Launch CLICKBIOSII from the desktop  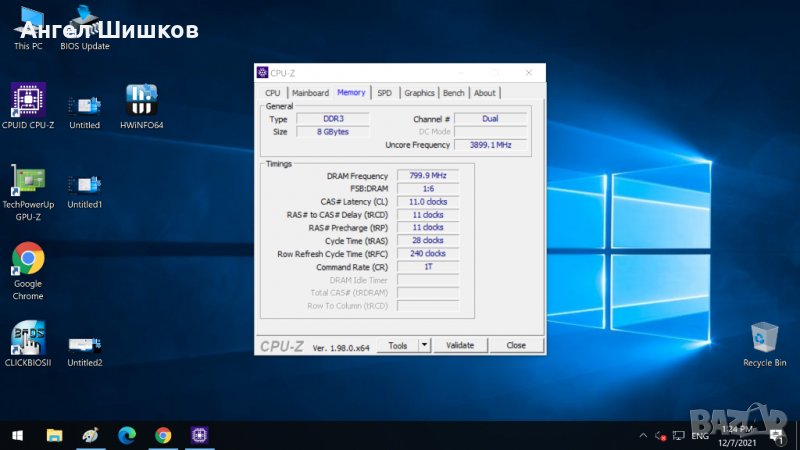[28, 340]
